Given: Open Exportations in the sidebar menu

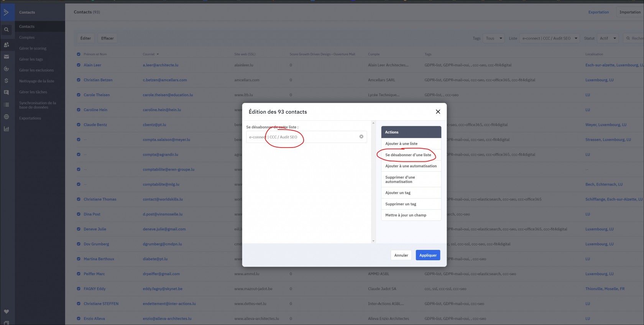Looking at the screenshot, I should 30,118.
